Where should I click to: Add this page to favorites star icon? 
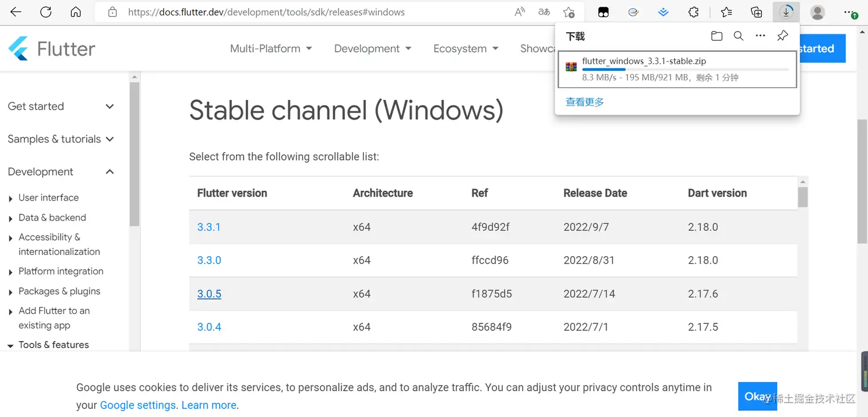[568, 12]
